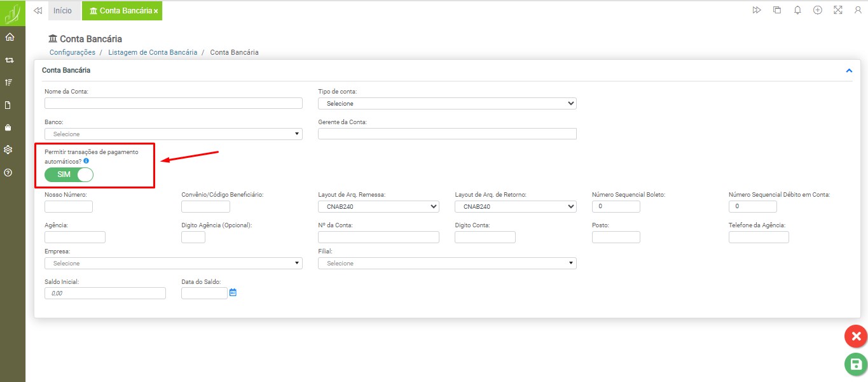This screenshot has width=868, height=382.
Task: Toggle fullscreen expand icon in top bar
Action: tap(837, 10)
